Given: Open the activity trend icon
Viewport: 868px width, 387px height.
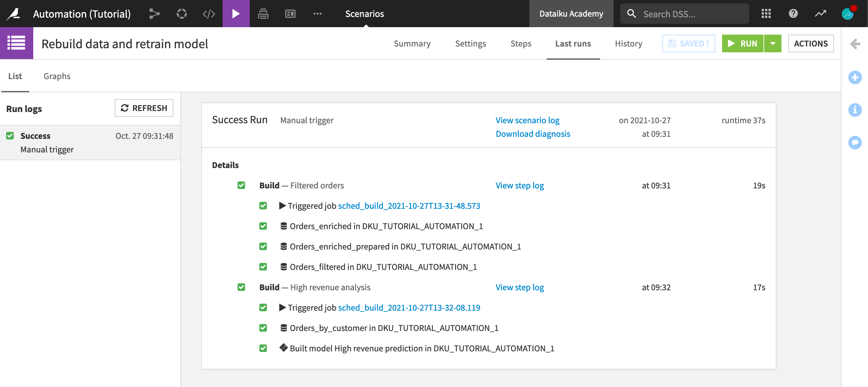Looking at the screenshot, I should tap(820, 14).
